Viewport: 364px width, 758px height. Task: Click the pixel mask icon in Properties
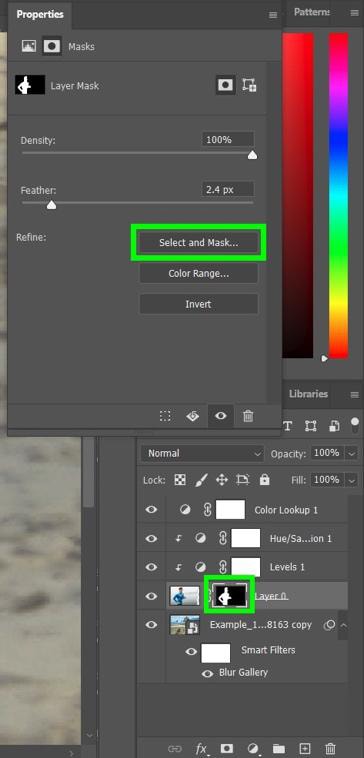pyautogui.click(x=225, y=86)
